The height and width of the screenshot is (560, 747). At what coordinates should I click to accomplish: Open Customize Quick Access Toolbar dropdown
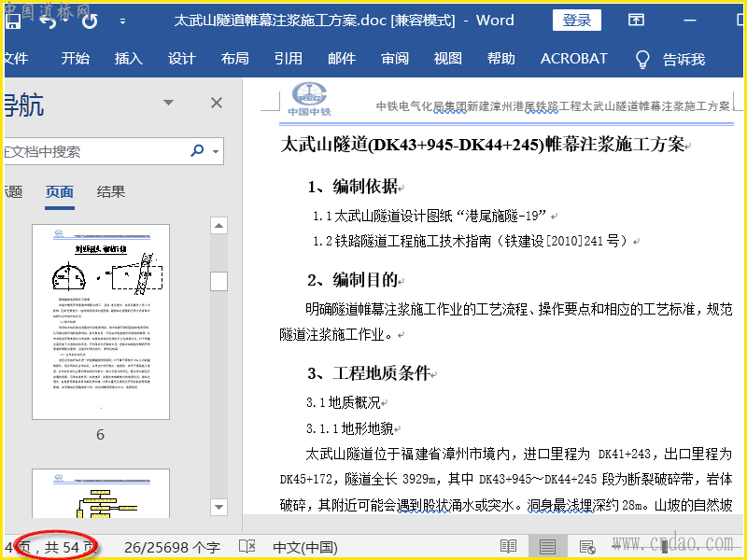click(x=122, y=21)
